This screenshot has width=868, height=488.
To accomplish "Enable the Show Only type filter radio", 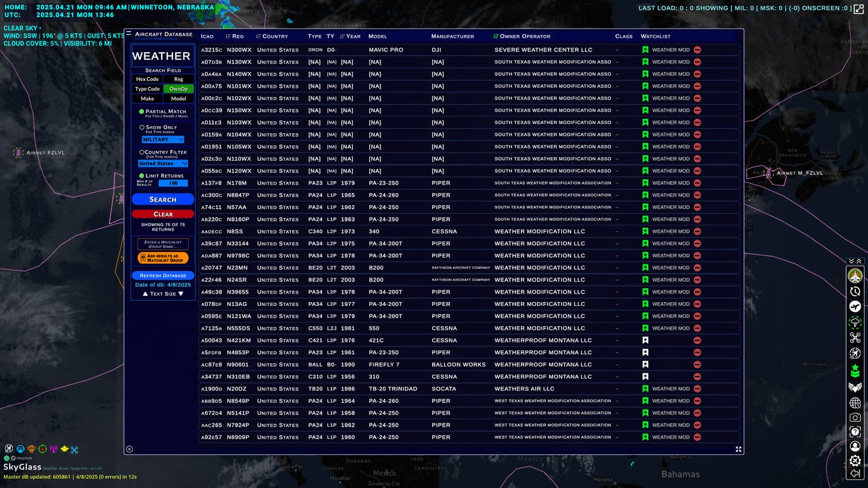I will click(x=142, y=127).
